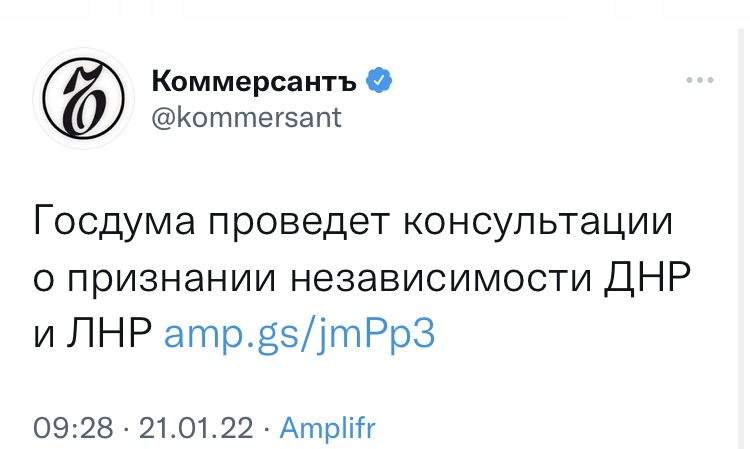Click the word проведет in the tweet

point(299,222)
